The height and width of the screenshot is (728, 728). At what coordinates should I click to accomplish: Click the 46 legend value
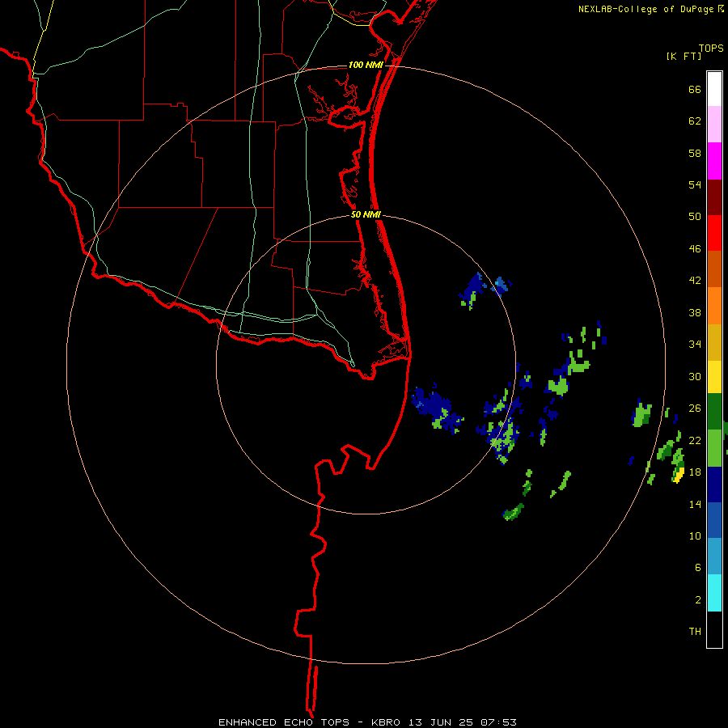click(x=695, y=249)
